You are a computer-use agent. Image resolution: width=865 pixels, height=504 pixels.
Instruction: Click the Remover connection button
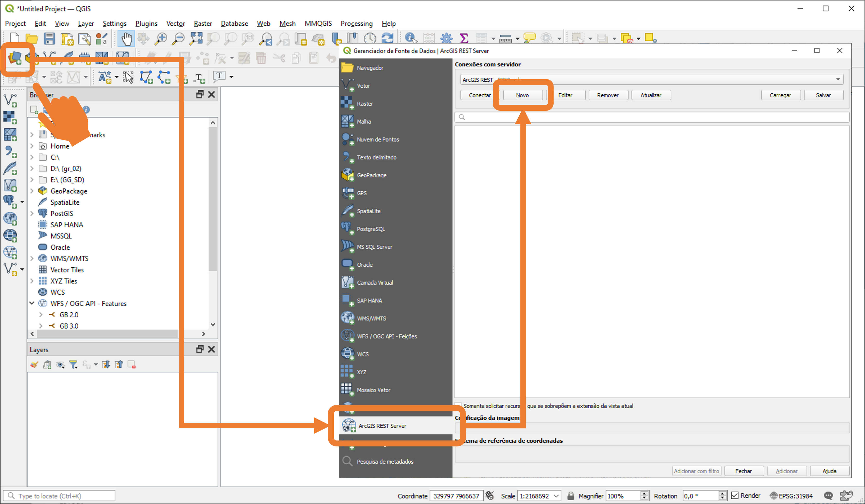coord(608,95)
